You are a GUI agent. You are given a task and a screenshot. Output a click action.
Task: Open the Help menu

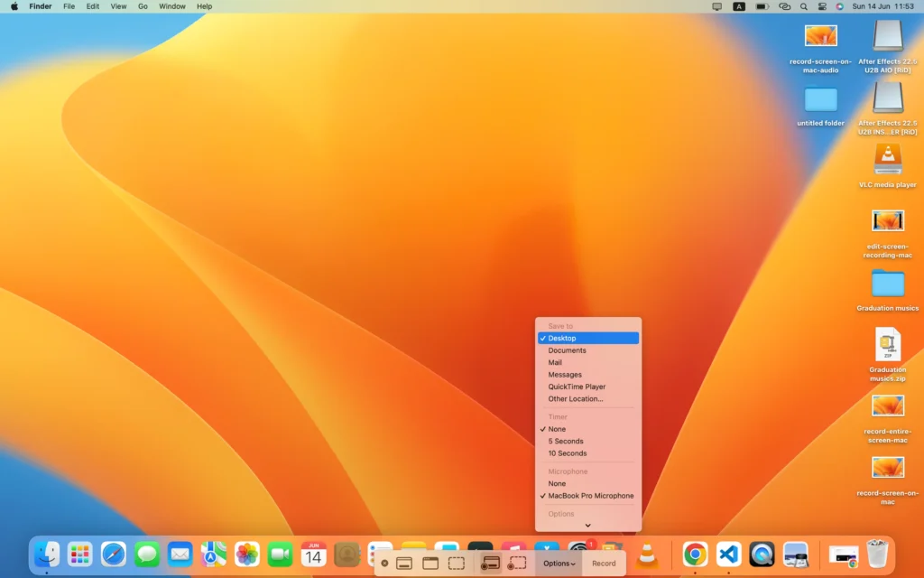click(205, 6)
